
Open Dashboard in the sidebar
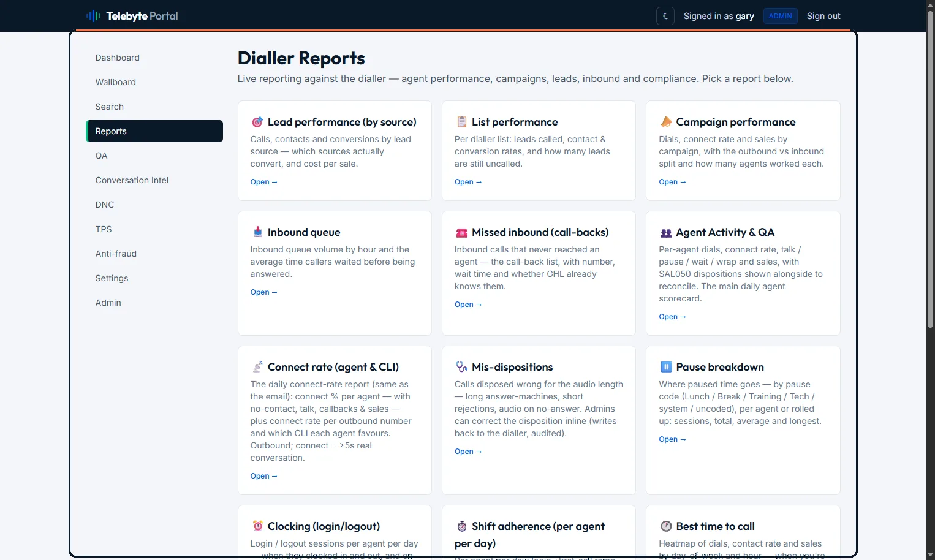[x=154, y=58]
